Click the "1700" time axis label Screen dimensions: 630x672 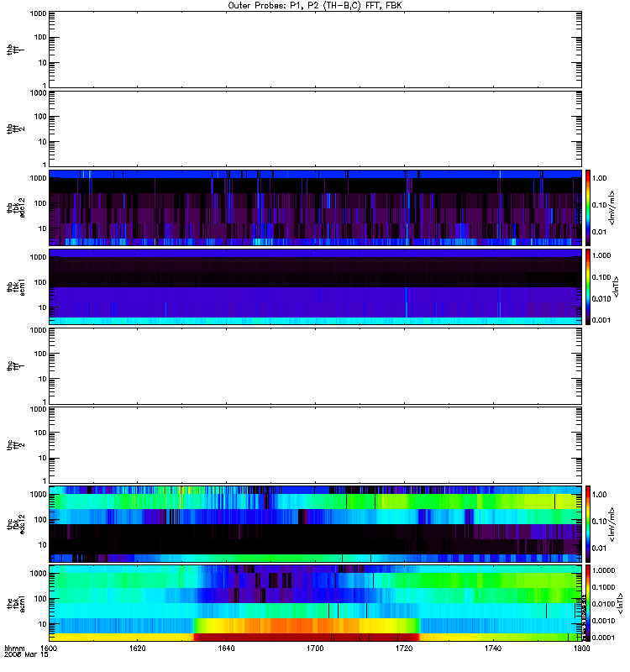315,648
